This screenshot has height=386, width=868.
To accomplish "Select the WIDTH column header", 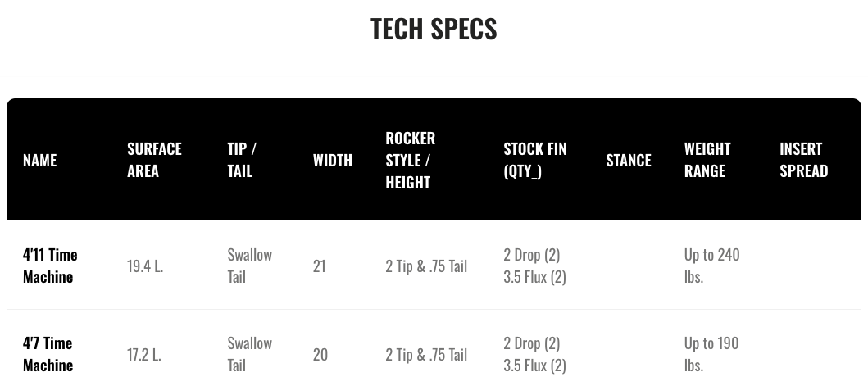I will click(332, 160).
